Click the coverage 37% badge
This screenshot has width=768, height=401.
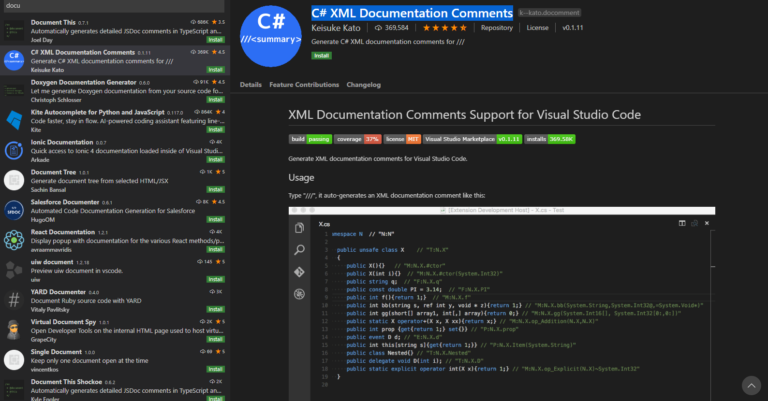coord(358,139)
